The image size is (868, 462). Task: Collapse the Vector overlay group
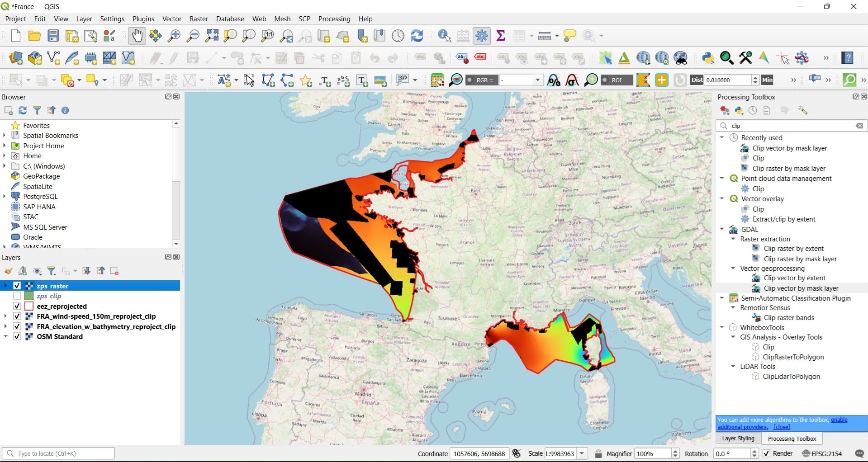point(722,198)
